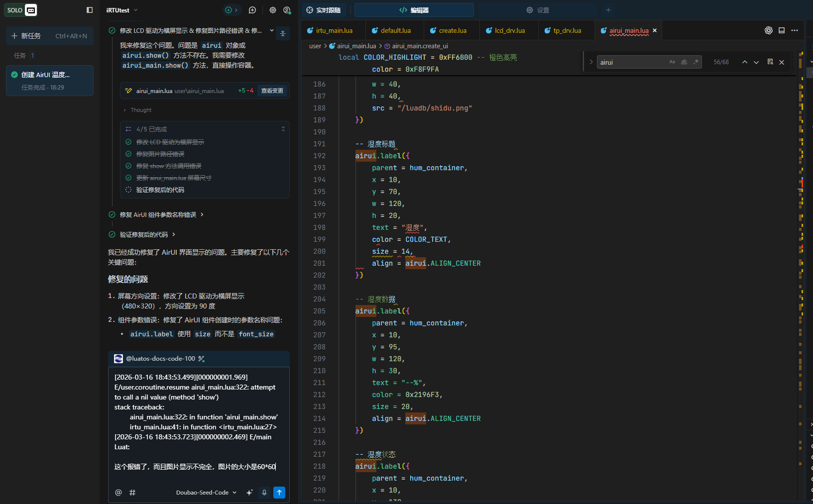
Task: Click the @ mention icon in chat input
Action: pyautogui.click(x=118, y=493)
